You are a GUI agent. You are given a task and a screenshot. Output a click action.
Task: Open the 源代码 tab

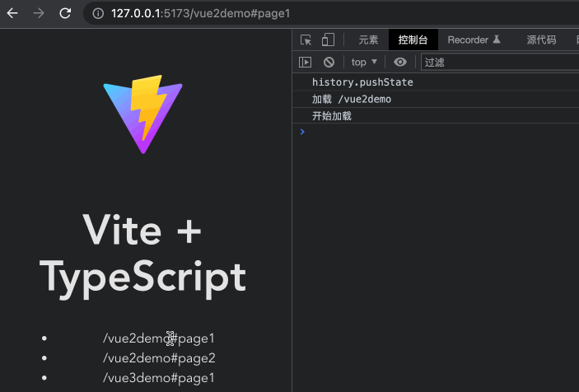(541, 40)
